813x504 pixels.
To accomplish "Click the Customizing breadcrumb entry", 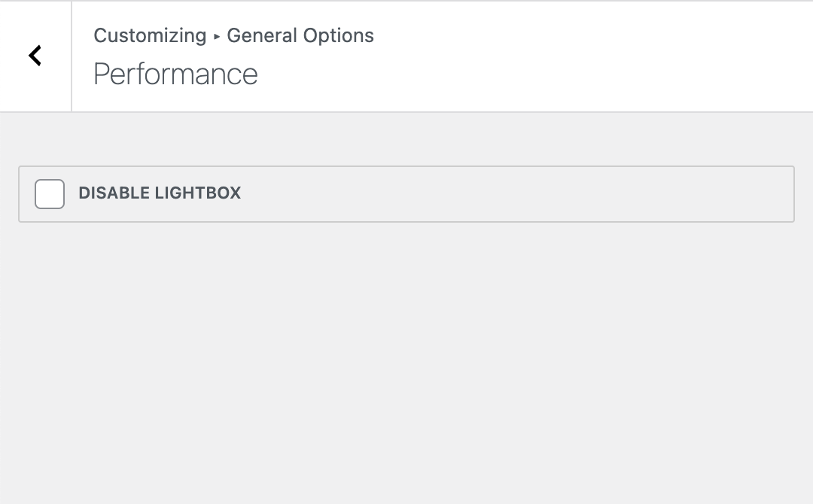I will 150,35.
